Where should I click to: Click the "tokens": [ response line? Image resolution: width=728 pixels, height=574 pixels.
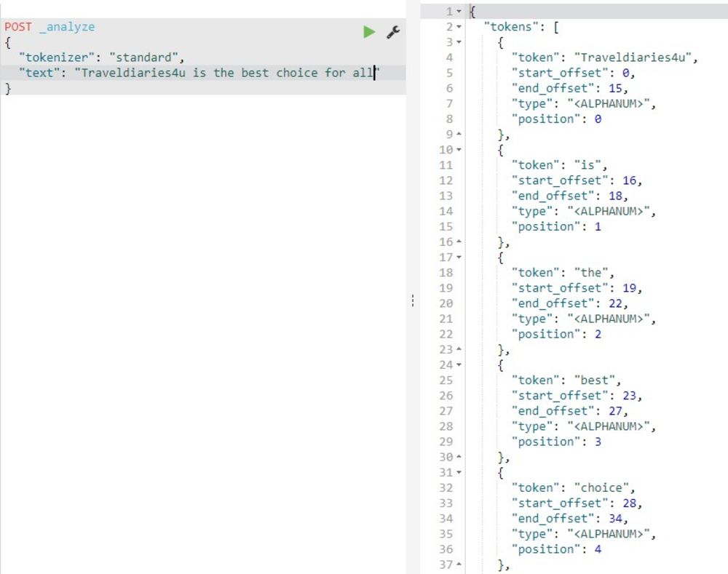pos(521,27)
